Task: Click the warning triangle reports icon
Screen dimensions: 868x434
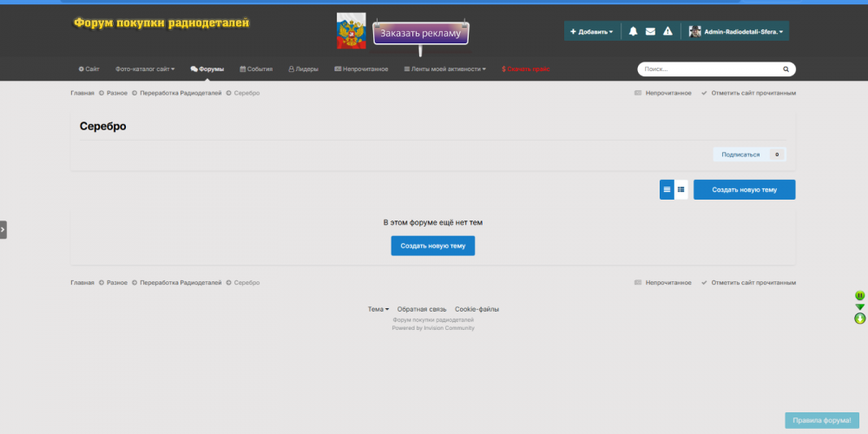Action: tap(667, 31)
